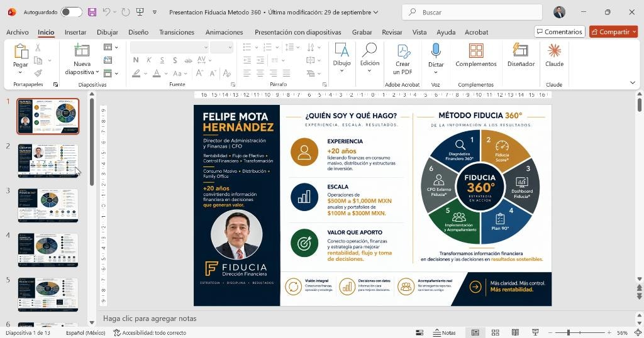Collapse the ribbon with chevron
Image resolution: width=644 pixels, height=338 pixels.
[633, 83]
